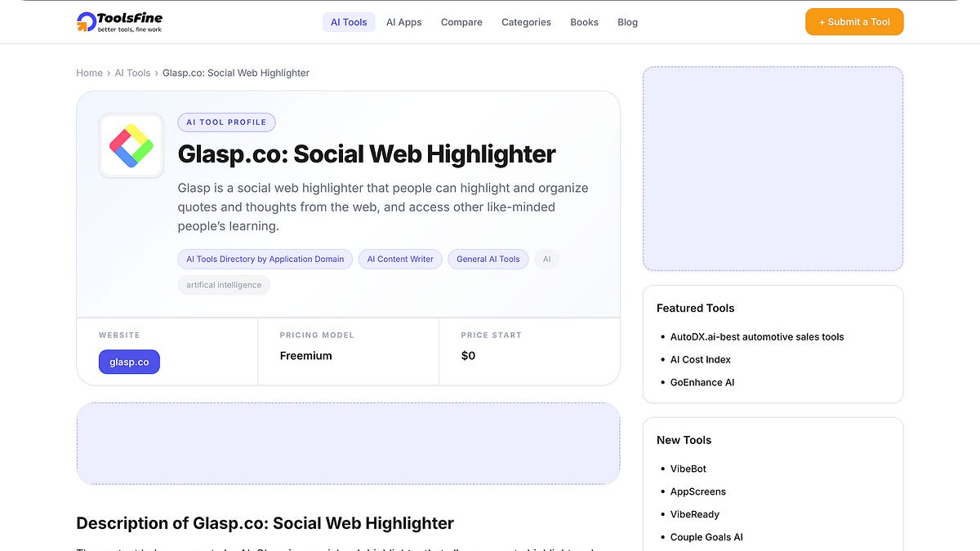Open the Blog nav item

(x=627, y=22)
